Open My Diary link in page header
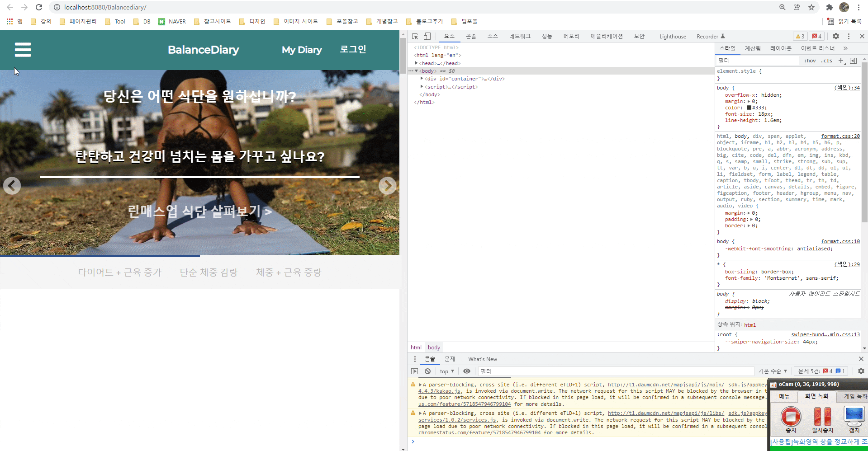This screenshot has height=451, width=868. click(302, 50)
